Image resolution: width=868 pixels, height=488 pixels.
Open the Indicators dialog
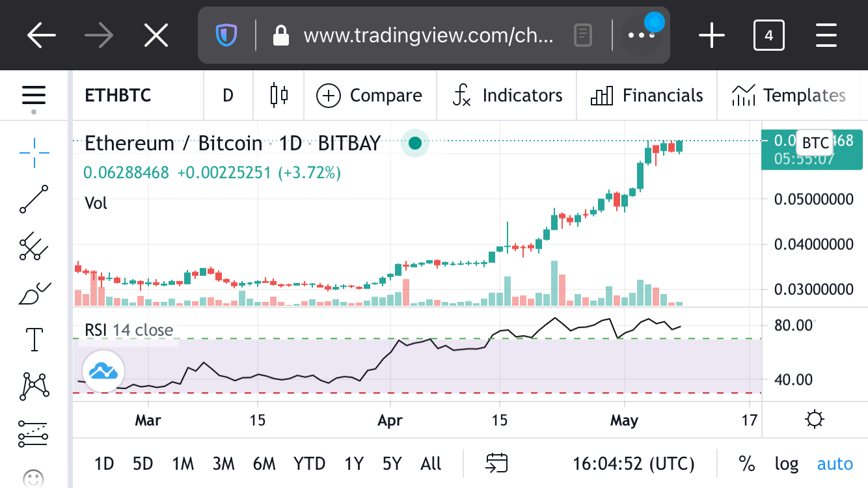(507, 96)
